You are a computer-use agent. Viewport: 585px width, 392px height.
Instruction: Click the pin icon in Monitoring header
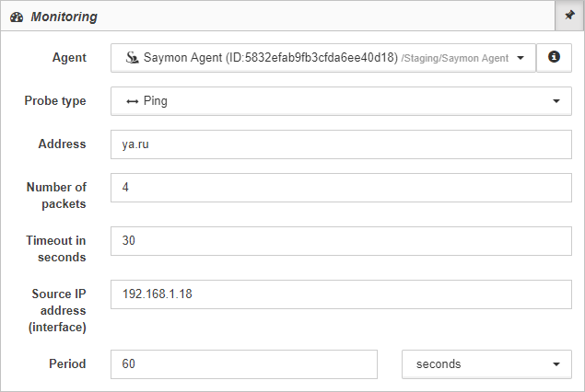click(569, 16)
